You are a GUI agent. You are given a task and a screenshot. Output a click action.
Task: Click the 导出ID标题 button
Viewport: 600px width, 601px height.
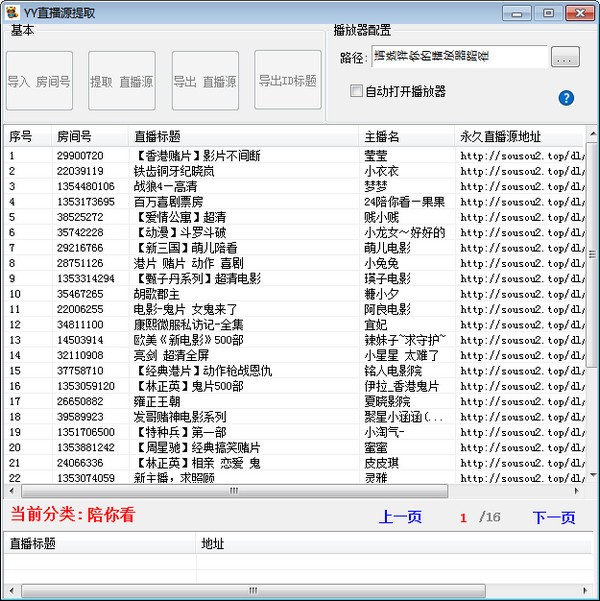288,80
